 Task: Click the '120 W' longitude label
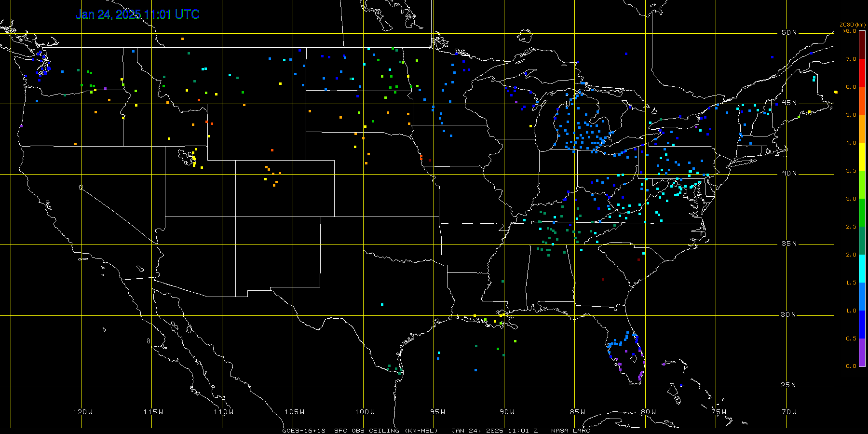[x=82, y=412]
